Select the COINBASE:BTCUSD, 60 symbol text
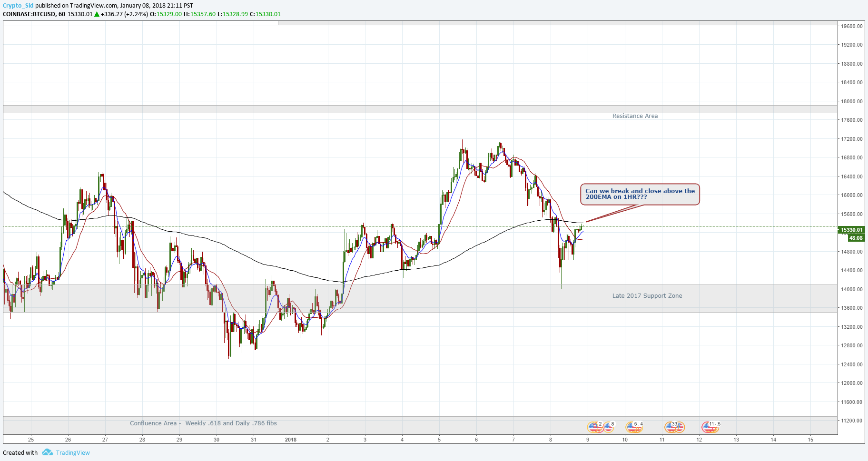Viewport: 868px width, 461px height. 34,14
